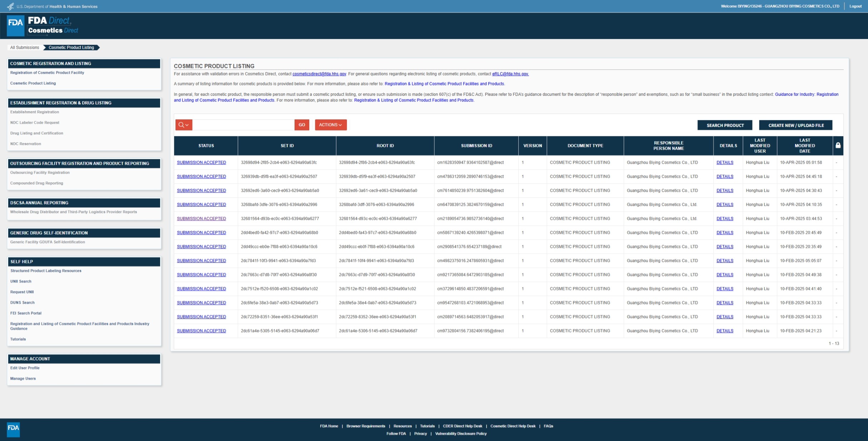Click CREATE NEW / UPLOAD FILE button
Viewport: 868px width, 441px height.
pyautogui.click(x=796, y=125)
